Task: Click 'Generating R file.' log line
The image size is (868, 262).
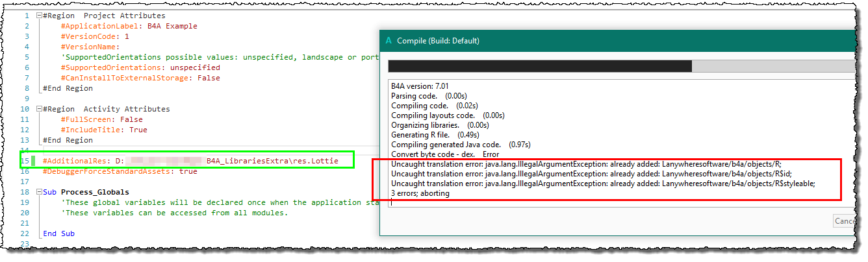Action: point(435,134)
